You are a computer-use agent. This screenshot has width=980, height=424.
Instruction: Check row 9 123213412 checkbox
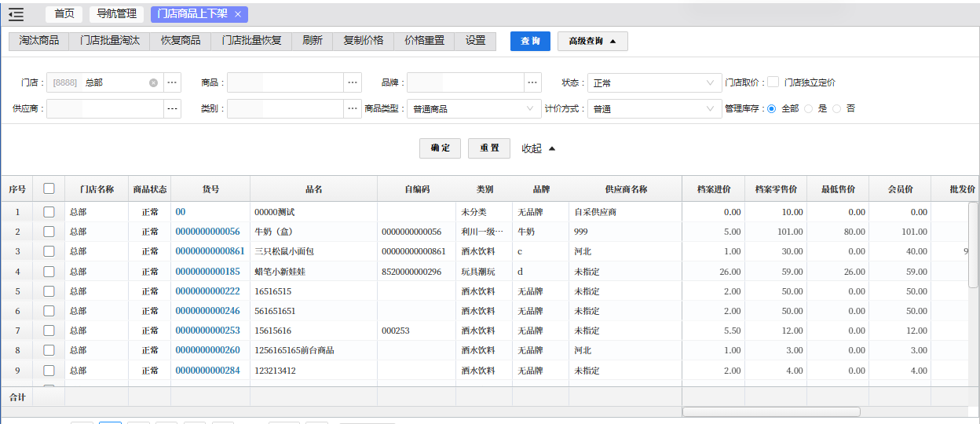click(x=49, y=371)
